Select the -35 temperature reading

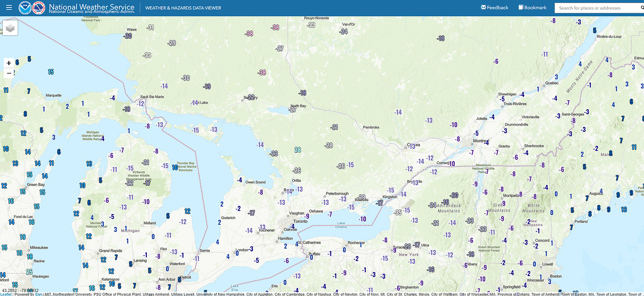click(x=398, y=212)
